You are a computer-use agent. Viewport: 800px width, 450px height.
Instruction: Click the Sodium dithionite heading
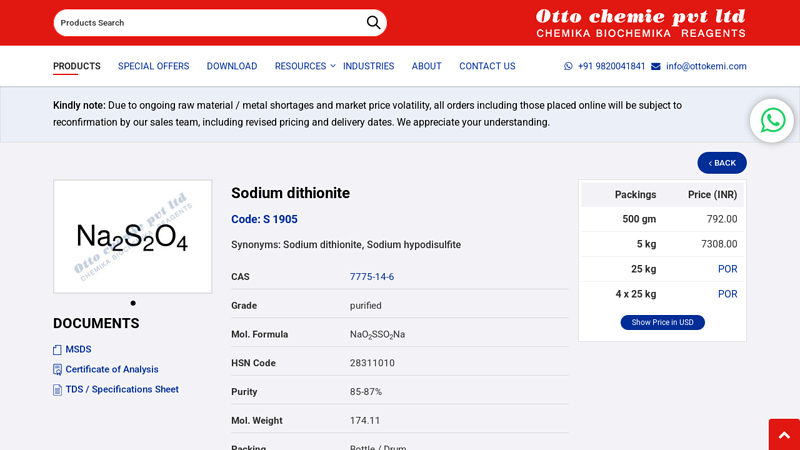coord(290,193)
